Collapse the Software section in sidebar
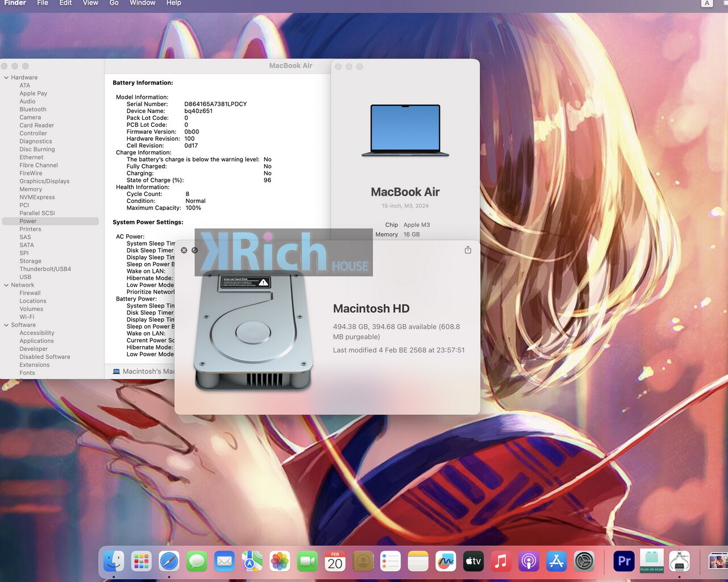 tap(6, 325)
